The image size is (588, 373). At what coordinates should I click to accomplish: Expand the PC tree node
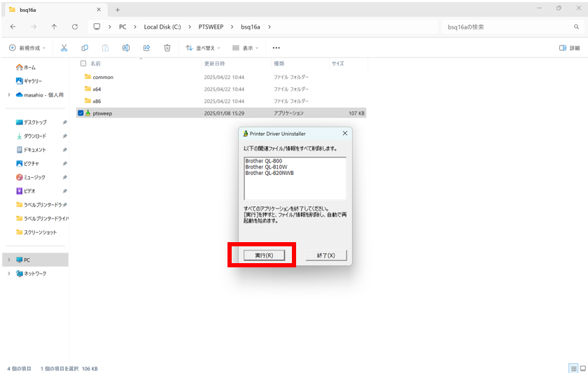(x=9, y=260)
